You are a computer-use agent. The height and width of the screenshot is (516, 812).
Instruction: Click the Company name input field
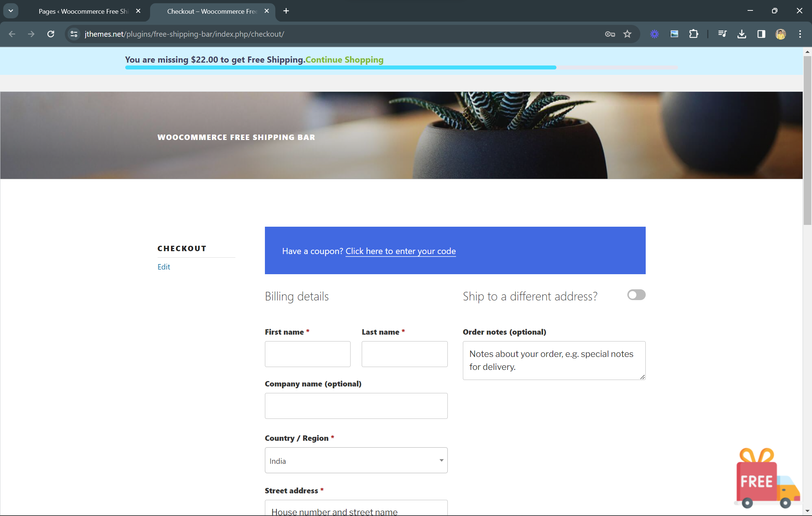tap(356, 406)
